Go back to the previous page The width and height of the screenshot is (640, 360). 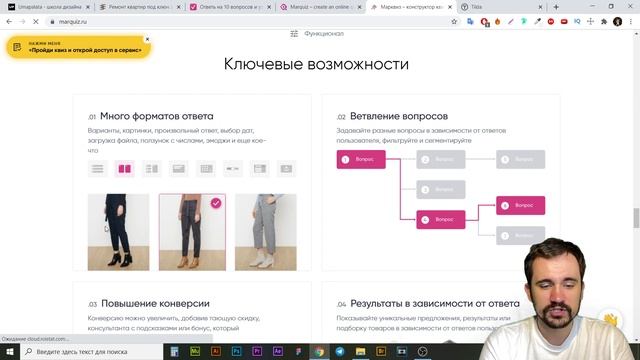click(9, 22)
